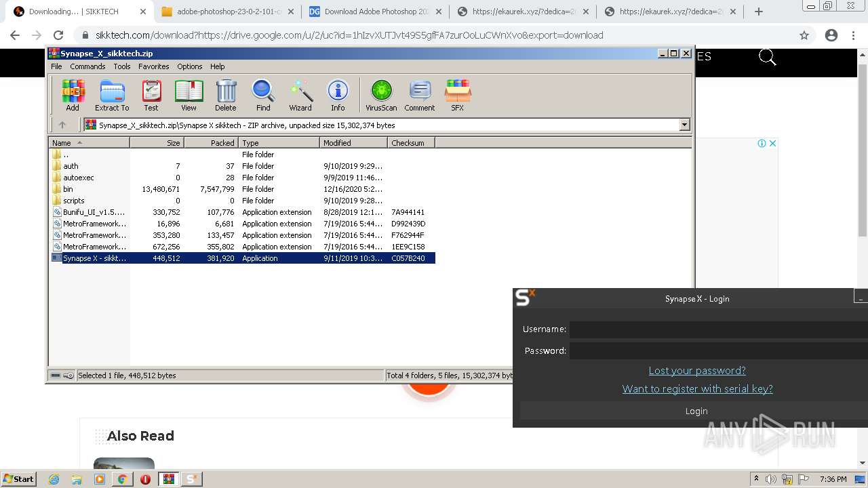Click the ad info icon
868x488 pixels.
(762, 143)
